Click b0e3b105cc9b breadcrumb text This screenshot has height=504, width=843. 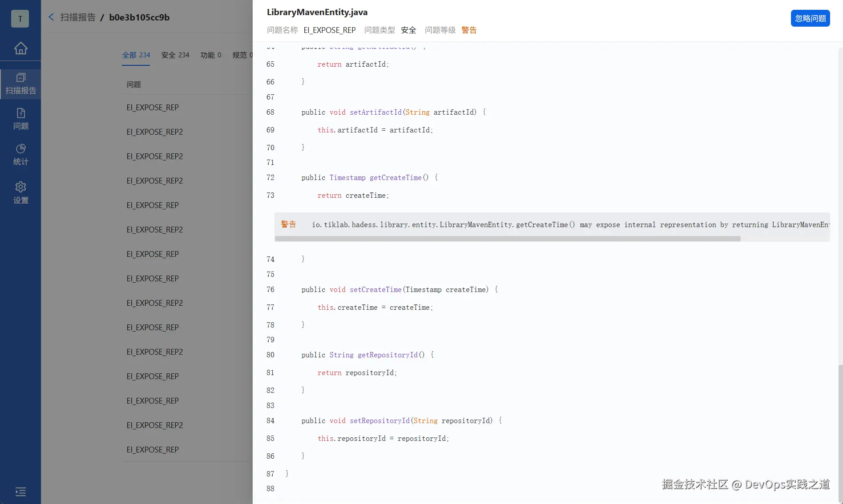click(x=139, y=17)
